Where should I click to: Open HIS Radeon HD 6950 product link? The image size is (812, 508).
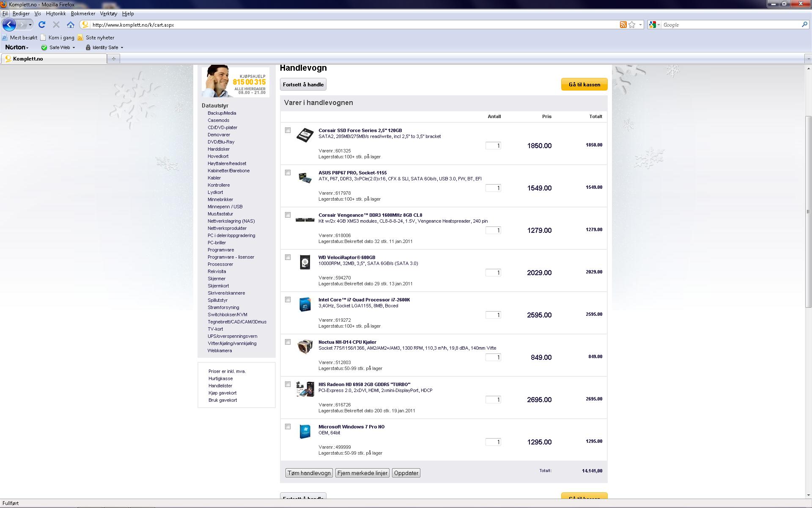coord(364,384)
